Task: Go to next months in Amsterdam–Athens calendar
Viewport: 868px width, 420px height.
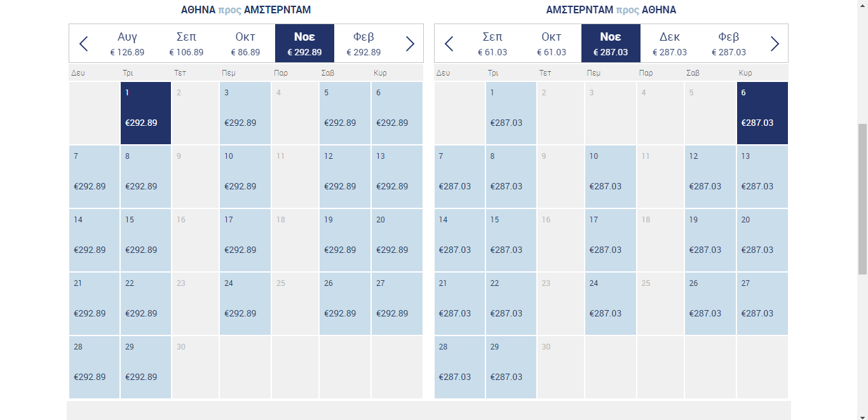Action: coord(775,44)
